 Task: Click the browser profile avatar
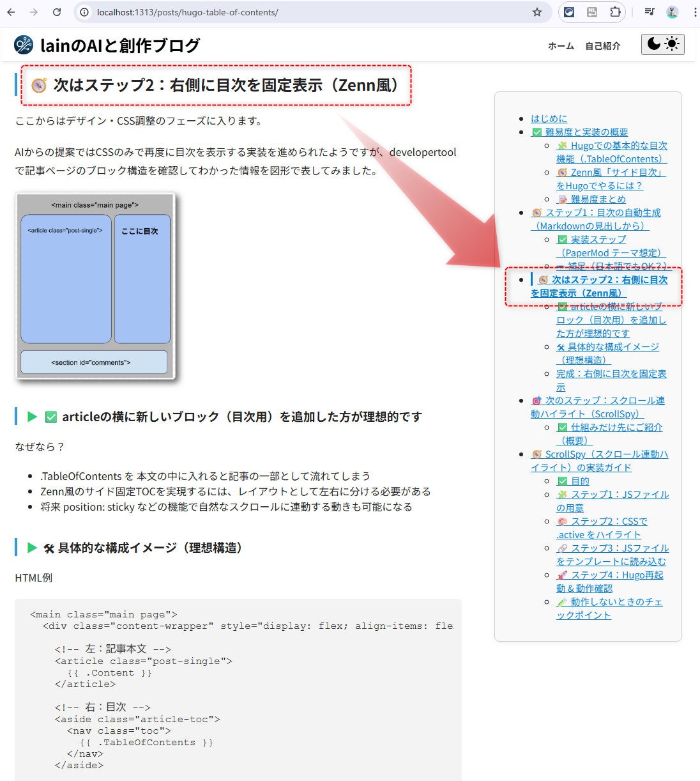coord(672,12)
